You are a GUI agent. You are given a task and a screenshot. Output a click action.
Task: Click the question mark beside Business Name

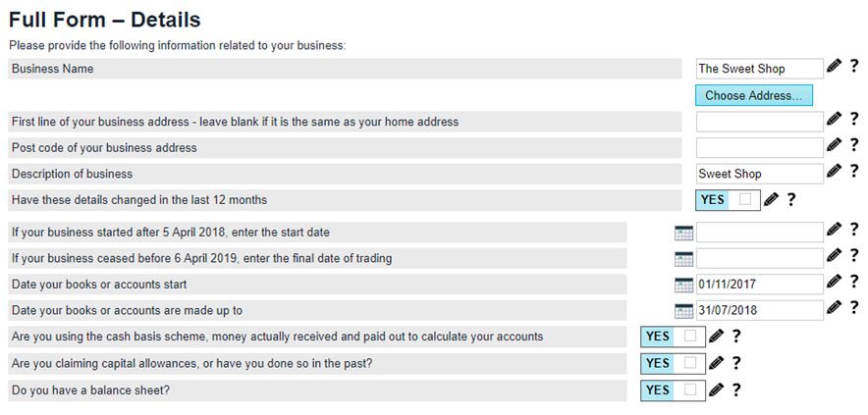coord(854,67)
